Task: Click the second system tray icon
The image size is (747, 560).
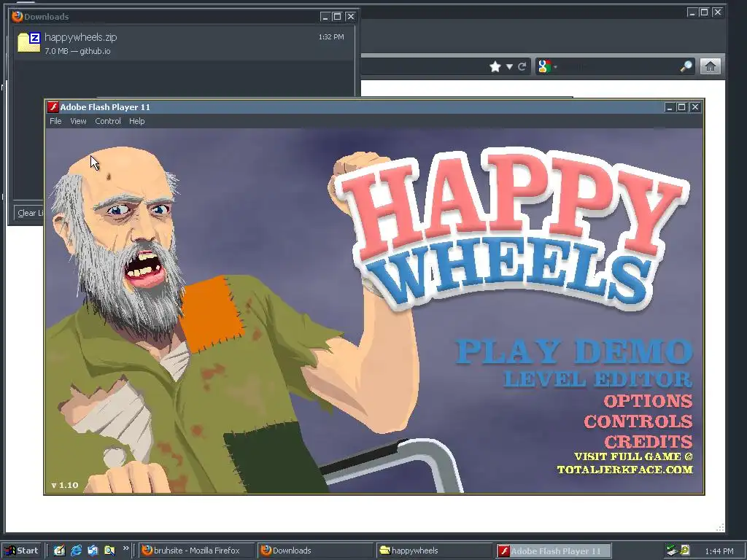Action: coord(684,550)
